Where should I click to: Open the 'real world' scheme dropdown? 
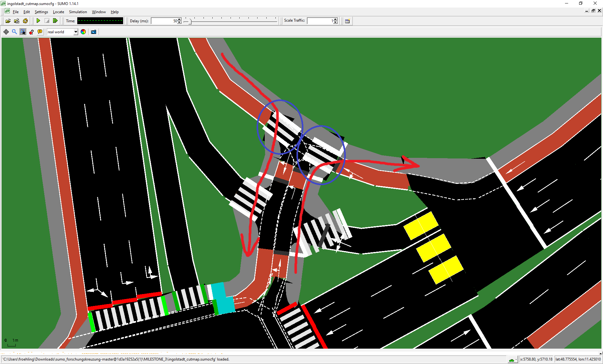[75, 32]
